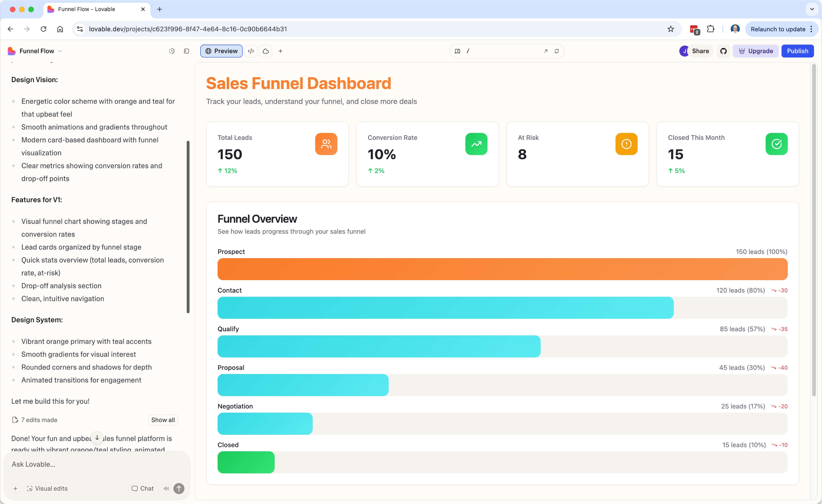Select the Preview tab
822x504 pixels.
pyautogui.click(x=221, y=51)
